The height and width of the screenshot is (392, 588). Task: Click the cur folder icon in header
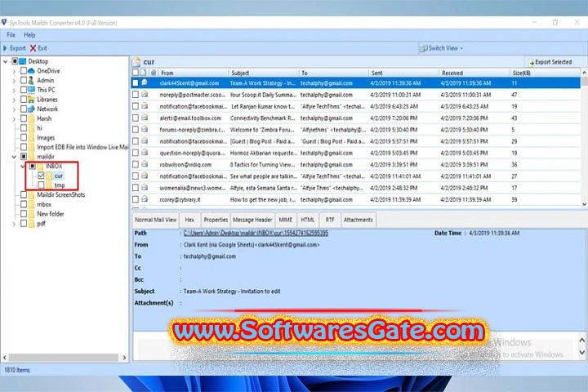(x=136, y=62)
